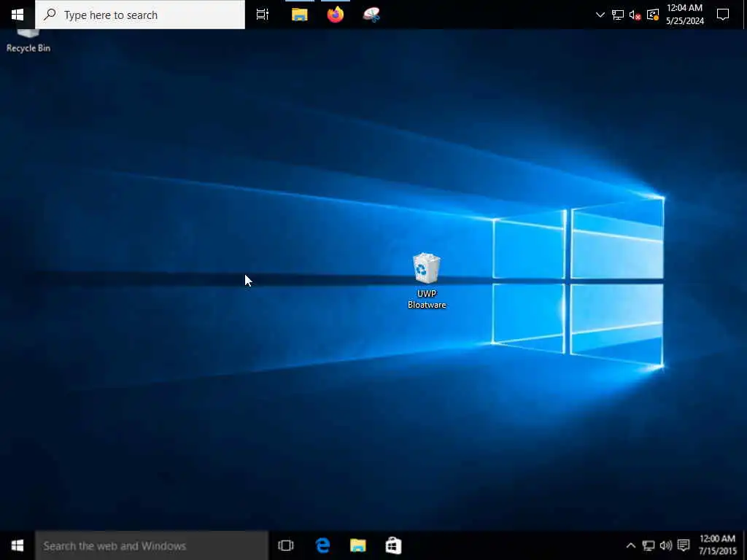Expand hidden tray icons in top taskbar
747x560 pixels.
pyautogui.click(x=600, y=15)
